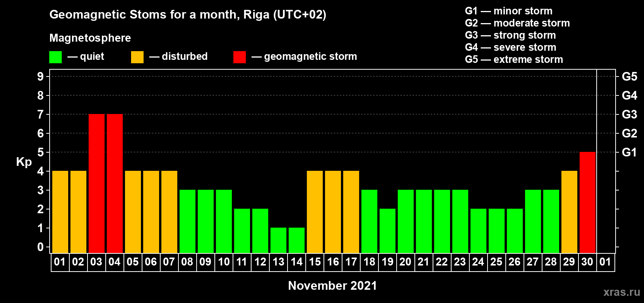This screenshot has width=644, height=303.
Task: Click the "Magnetosphere" heading
Action: point(90,38)
